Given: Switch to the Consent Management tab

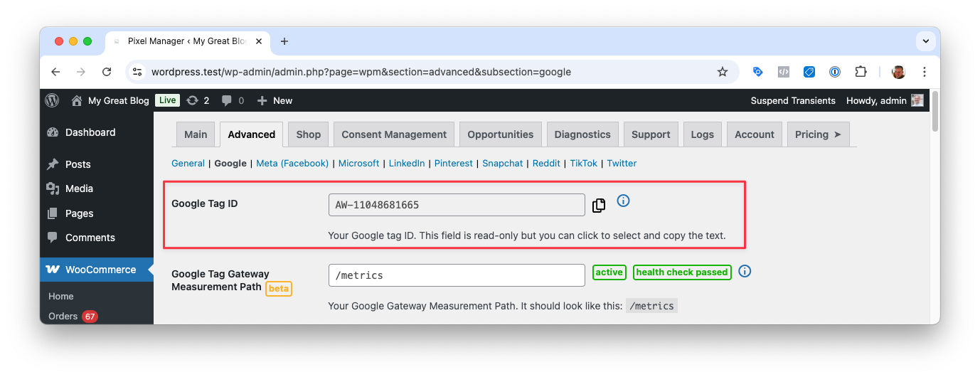Looking at the screenshot, I should tap(394, 134).
